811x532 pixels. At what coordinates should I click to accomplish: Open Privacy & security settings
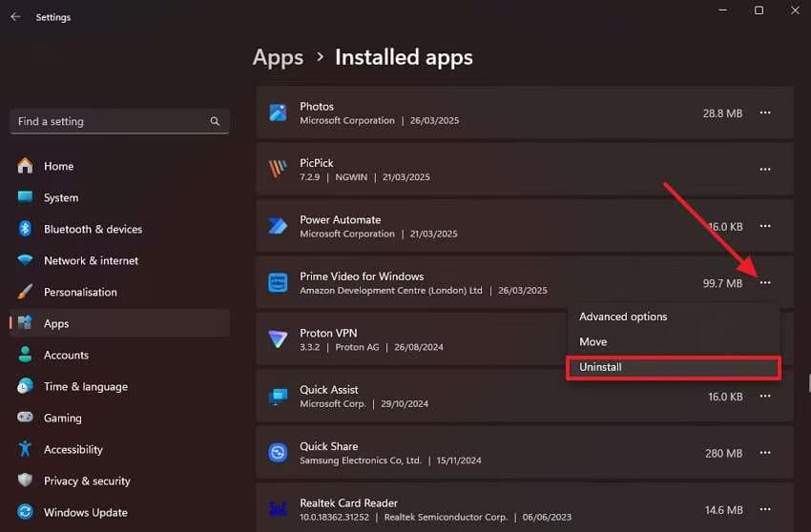coord(119,481)
